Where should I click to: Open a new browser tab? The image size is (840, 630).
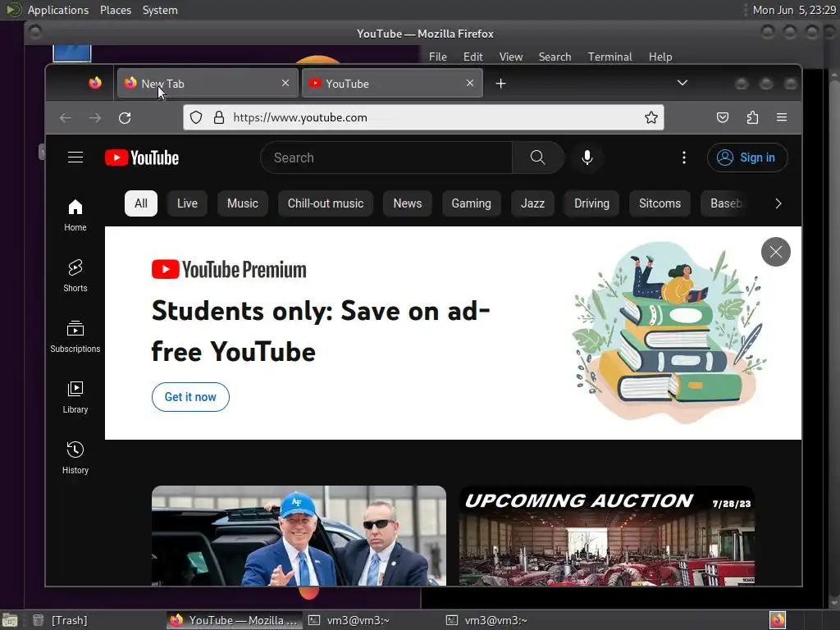tap(501, 84)
